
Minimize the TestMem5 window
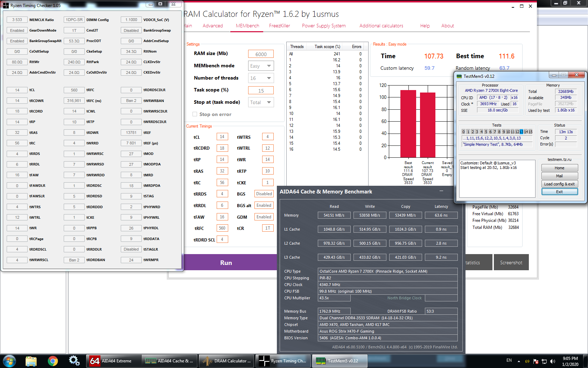point(554,75)
